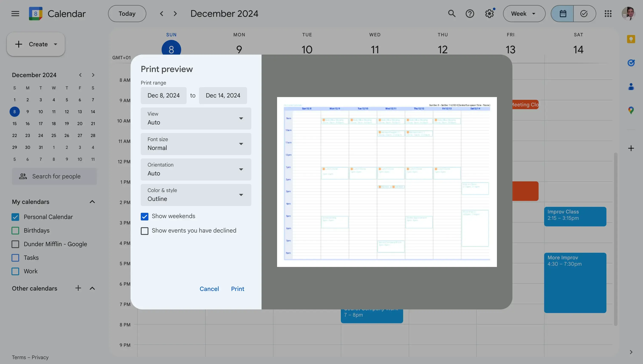The image size is (643, 364).
Task: Click the Dec 8, 2024 date field
Action: pyautogui.click(x=164, y=95)
